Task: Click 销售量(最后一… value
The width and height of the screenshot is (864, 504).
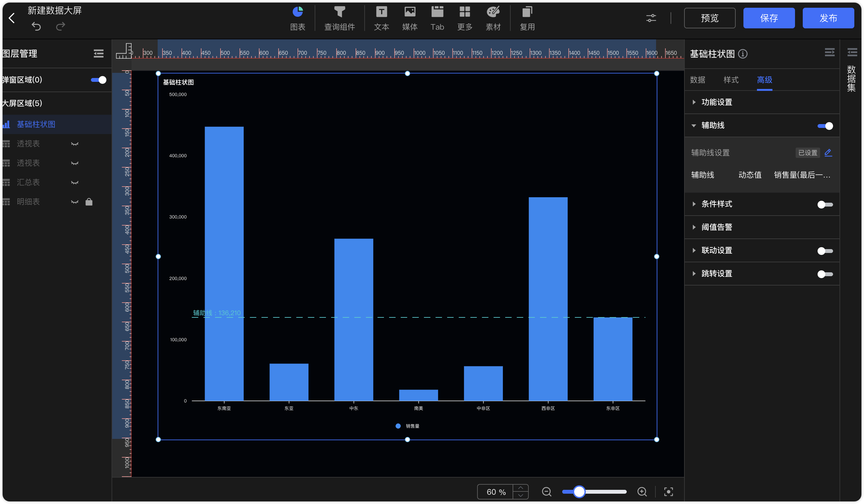Action: pyautogui.click(x=802, y=175)
